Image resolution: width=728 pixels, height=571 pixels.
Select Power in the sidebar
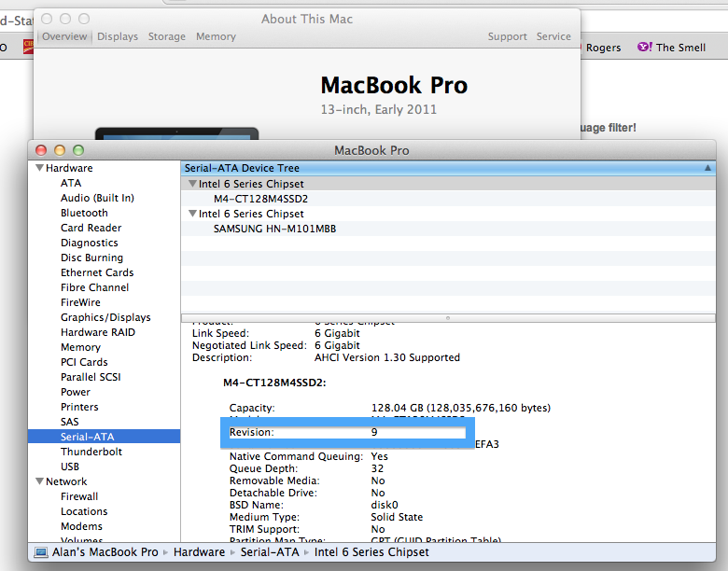click(76, 392)
